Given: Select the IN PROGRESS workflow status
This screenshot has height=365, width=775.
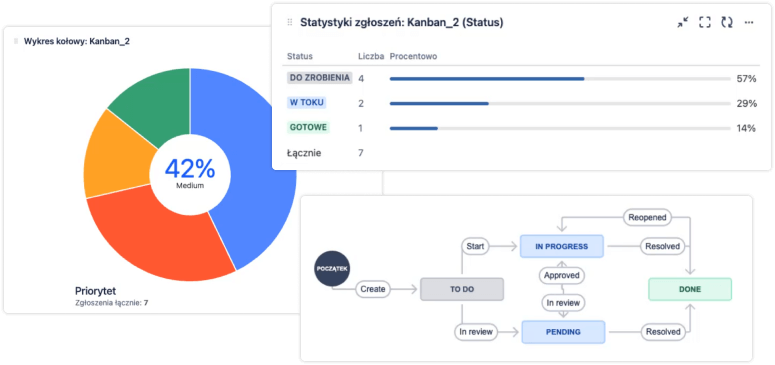Looking at the screenshot, I should point(561,246).
